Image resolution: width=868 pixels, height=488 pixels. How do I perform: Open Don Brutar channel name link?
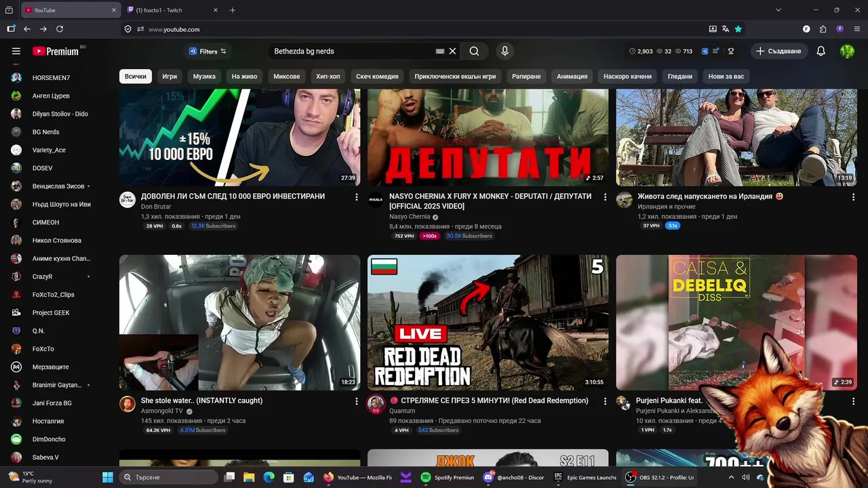[156, 206]
